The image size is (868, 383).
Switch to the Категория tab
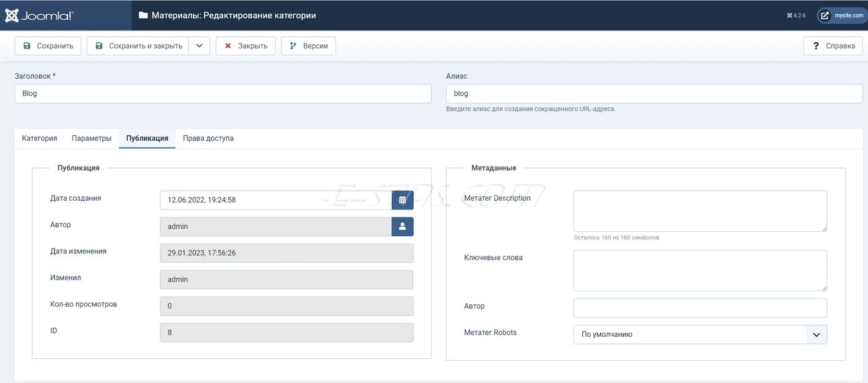tap(40, 138)
